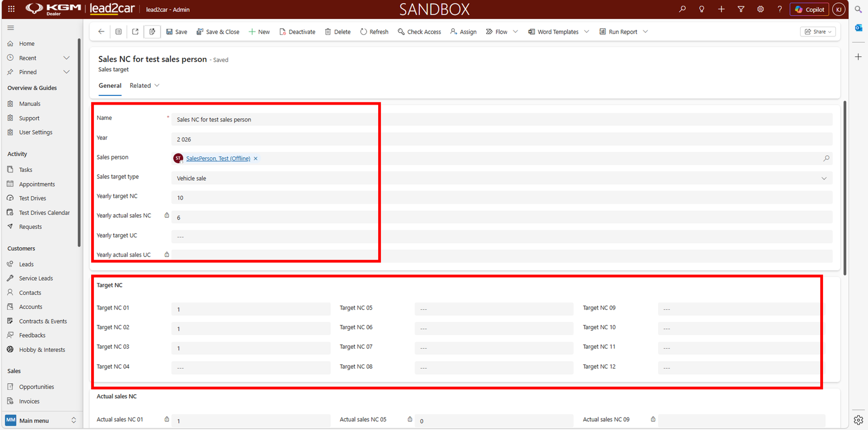Open the advanced find funnel icon
868x430 pixels.
(x=741, y=9)
